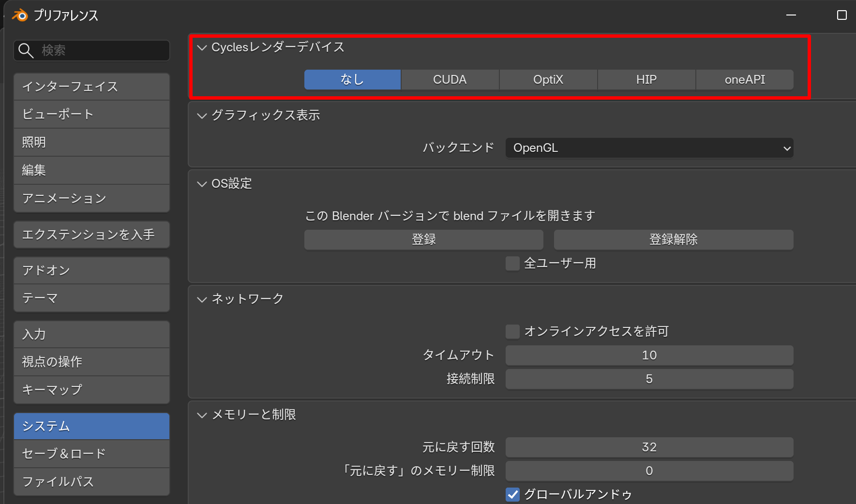Viewport: 856px width, 504px height.
Task: Switch to the アドオン tab
Action: tap(92, 270)
